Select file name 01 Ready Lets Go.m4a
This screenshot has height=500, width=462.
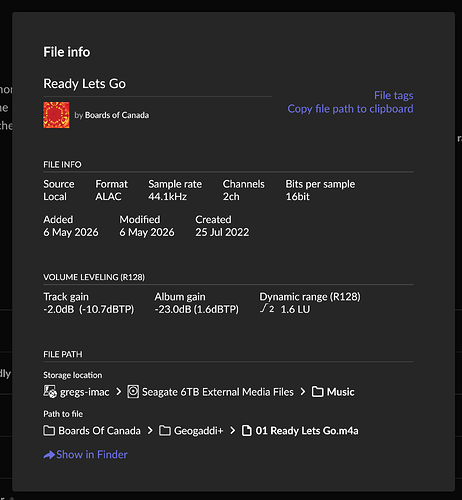[307, 431]
